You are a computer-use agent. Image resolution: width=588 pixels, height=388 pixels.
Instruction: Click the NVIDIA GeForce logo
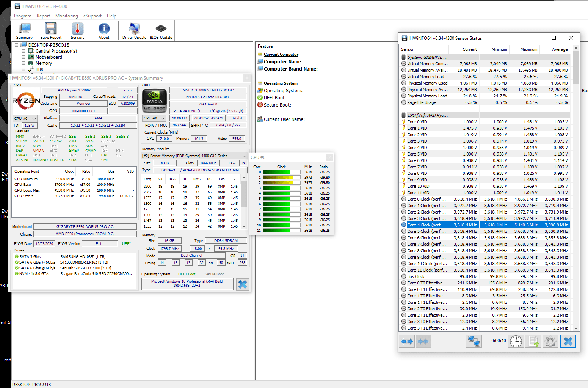coord(155,101)
